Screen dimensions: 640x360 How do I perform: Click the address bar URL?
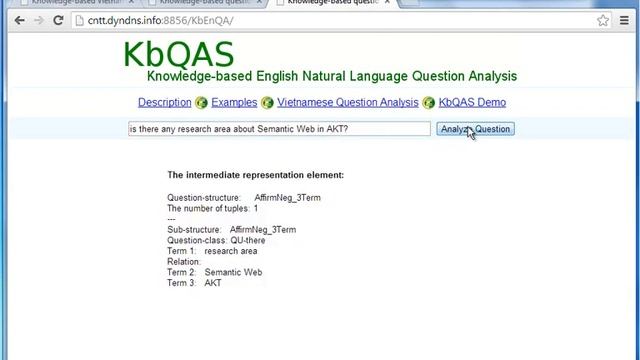point(160,20)
